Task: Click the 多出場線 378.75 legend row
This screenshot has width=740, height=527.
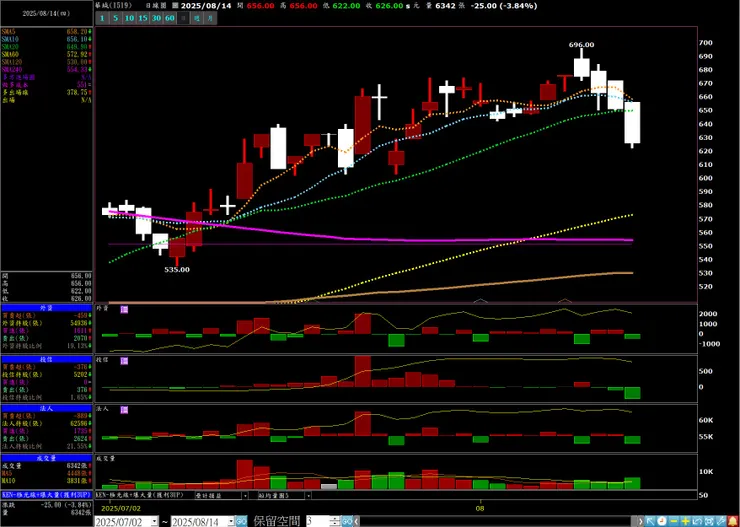Action: (47, 92)
